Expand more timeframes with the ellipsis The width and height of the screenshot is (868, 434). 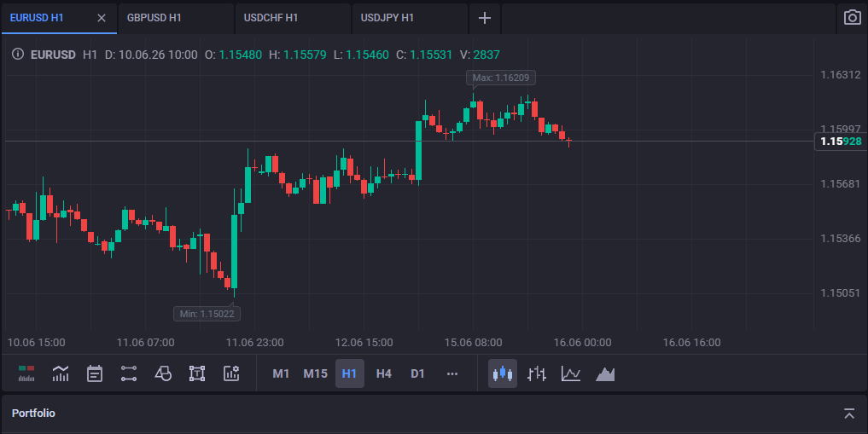[x=452, y=373]
